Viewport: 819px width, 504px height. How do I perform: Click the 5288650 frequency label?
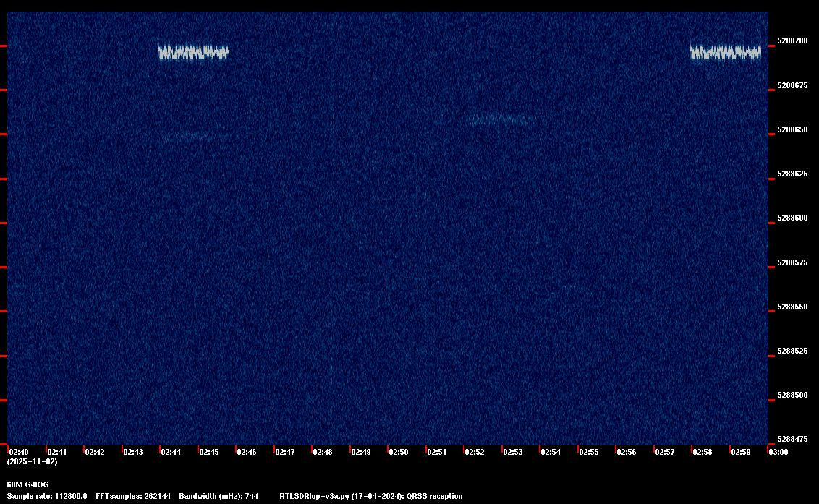coord(792,129)
